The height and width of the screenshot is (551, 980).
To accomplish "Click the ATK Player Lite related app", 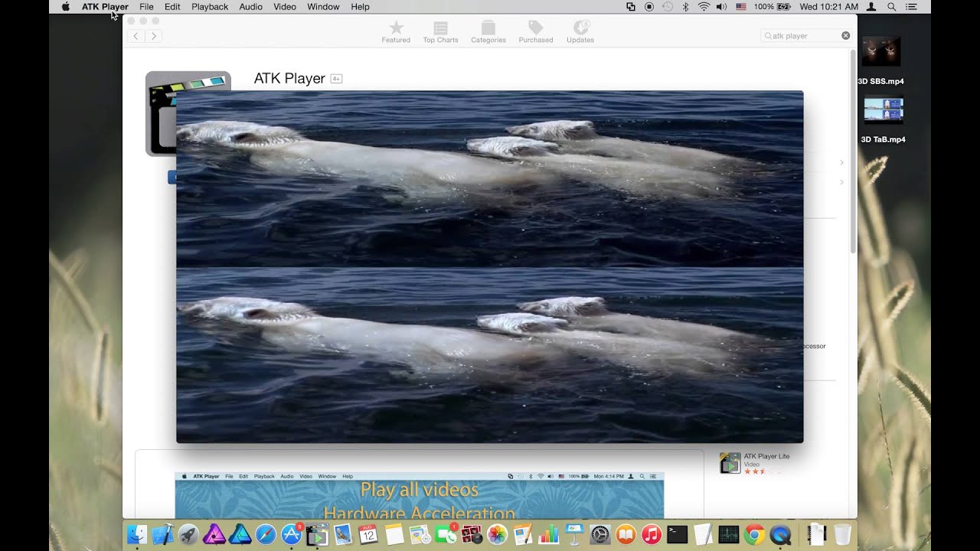I will coord(756,463).
